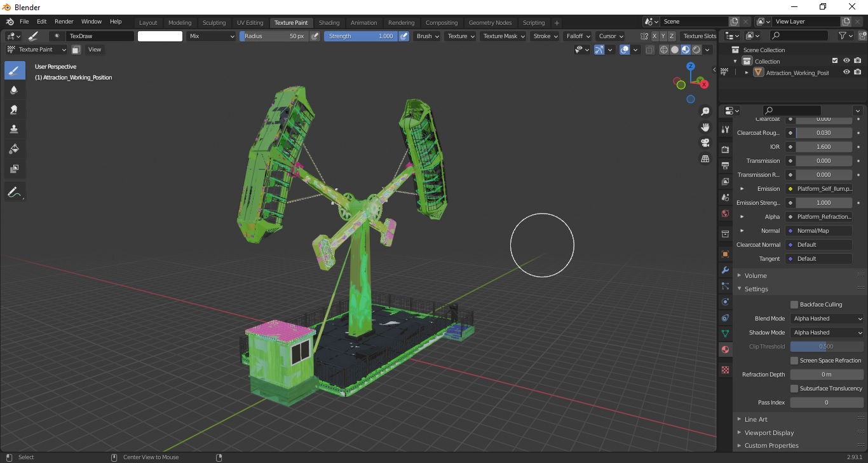Open the File menu
Viewport: 868px width, 463px height.
point(24,22)
